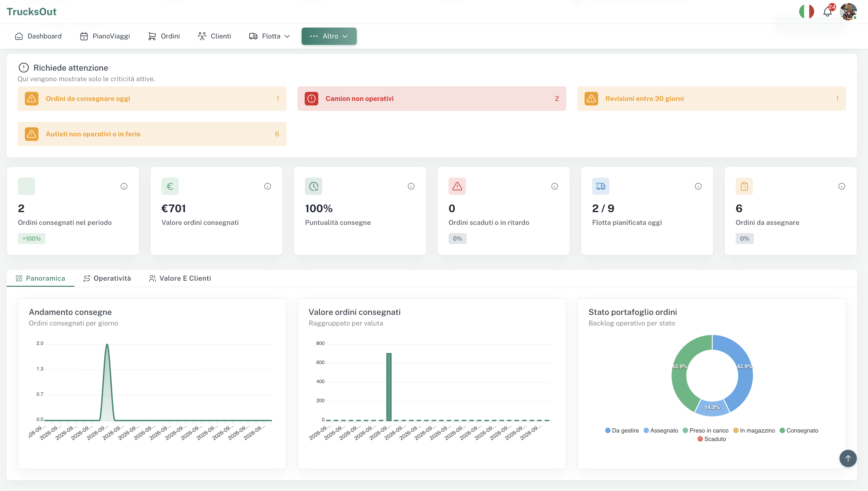The height and width of the screenshot is (491, 868).
Task: Toggle Assegnato legend entry
Action: [x=661, y=430]
